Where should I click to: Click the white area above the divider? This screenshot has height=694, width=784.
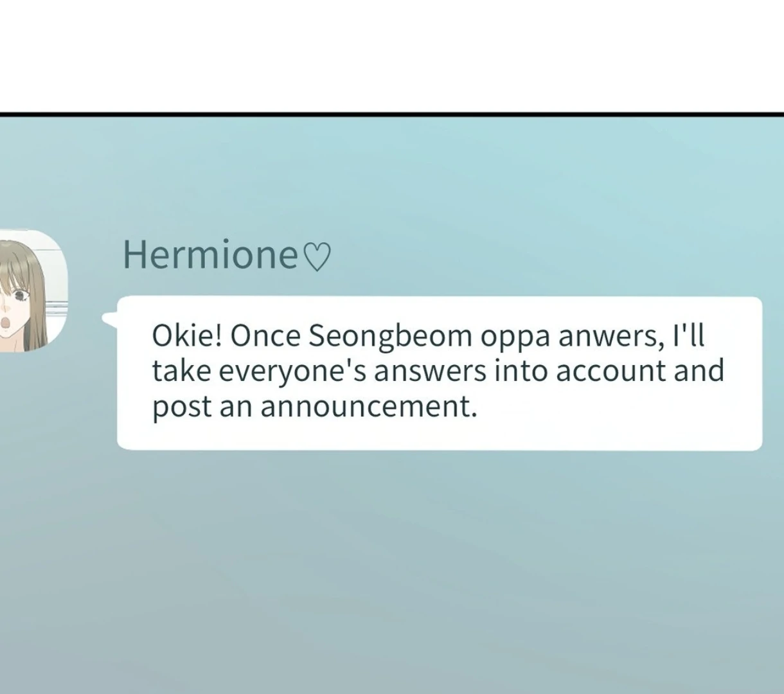(x=392, y=55)
